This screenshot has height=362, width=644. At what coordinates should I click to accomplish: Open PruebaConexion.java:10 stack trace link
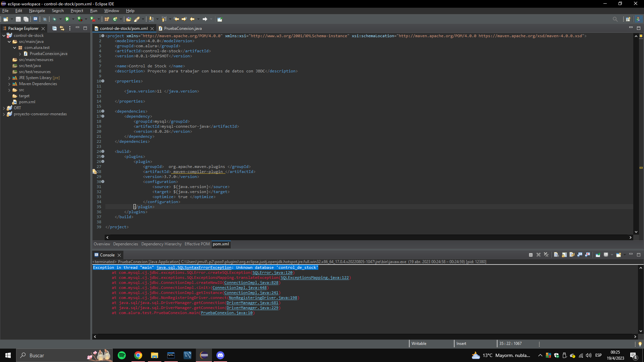(227, 313)
